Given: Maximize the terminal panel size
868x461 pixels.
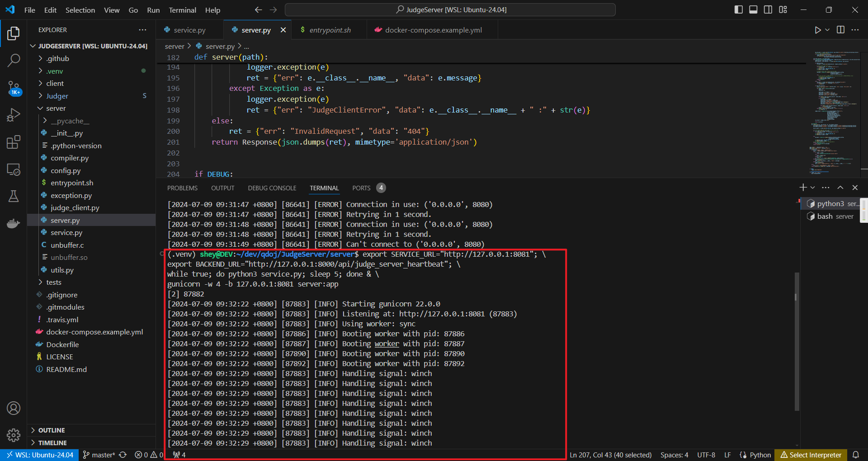Looking at the screenshot, I should pyautogui.click(x=840, y=188).
